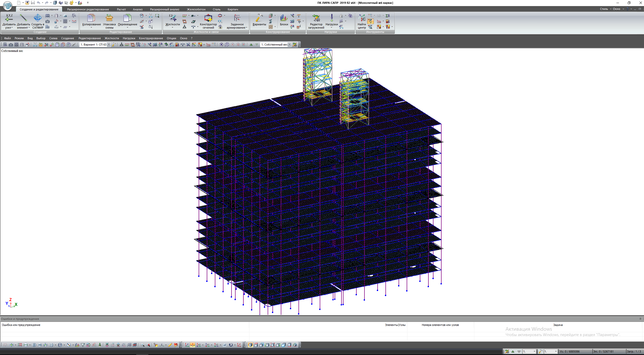Toggle the highlighted shaded cube view mode

(x=250, y=345)
